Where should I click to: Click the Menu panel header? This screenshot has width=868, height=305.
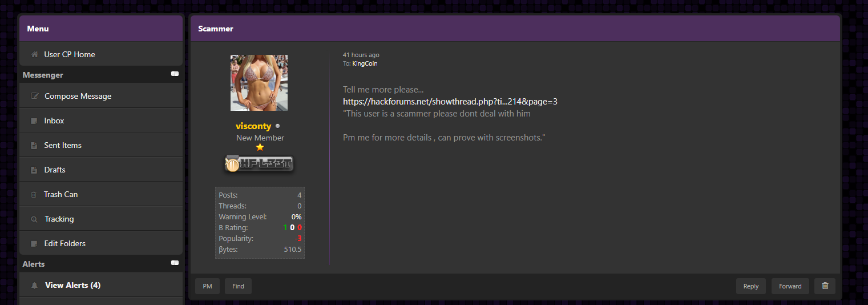coord(101,29)
